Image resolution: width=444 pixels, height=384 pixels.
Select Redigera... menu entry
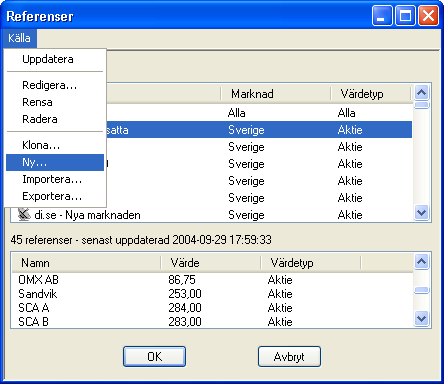[55, 85]
